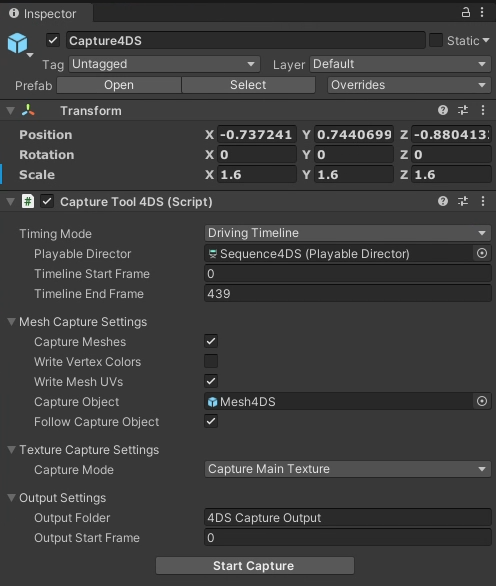Toggle the Static checkbox
Screen dimensions: 496x586
tap(436, 40)
